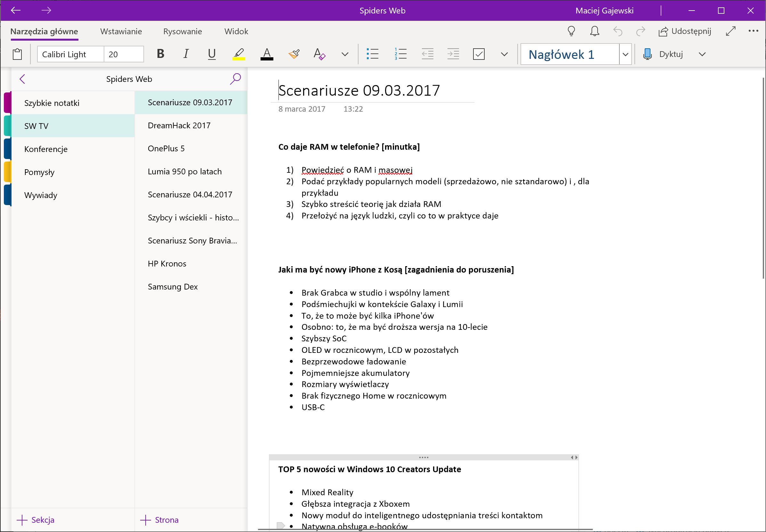Apply black font color
This screenshot has width=766, height=532.
coord(267,54)
